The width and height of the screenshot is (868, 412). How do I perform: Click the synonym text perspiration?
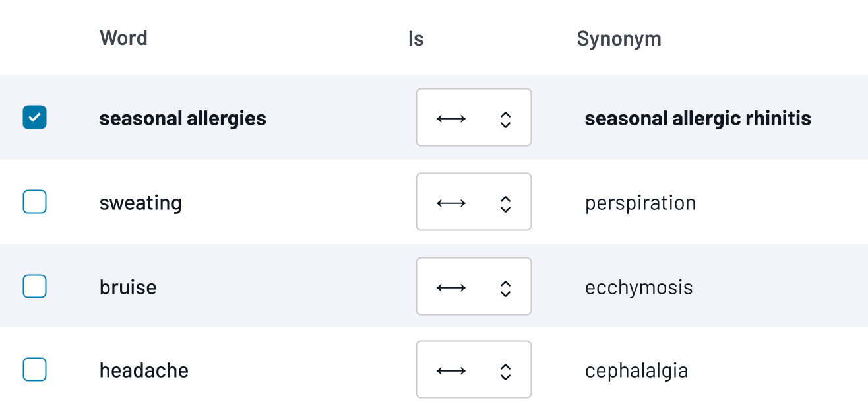point(640,203)
